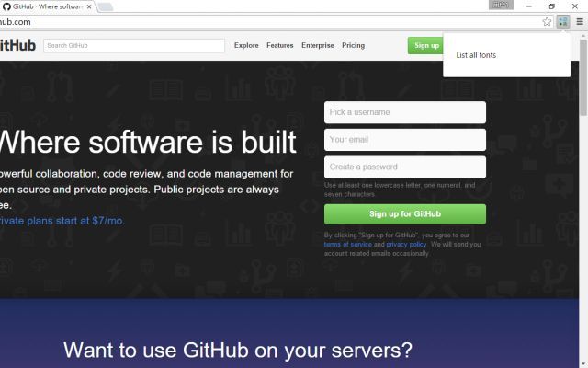Click the page vertical scrollbar thumb

583,77
